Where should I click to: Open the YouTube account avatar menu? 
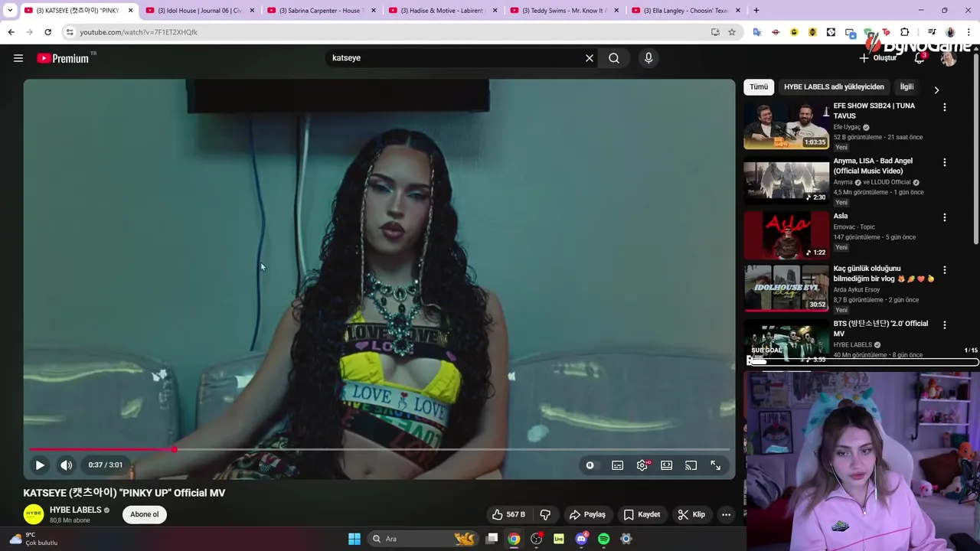949,58
